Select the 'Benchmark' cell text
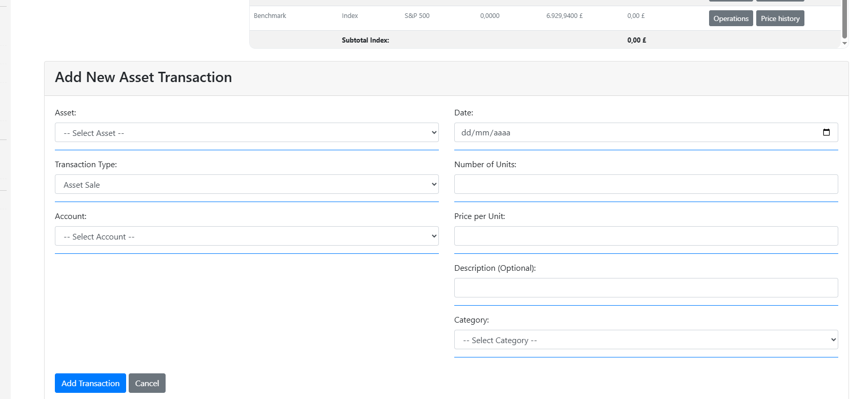868x399 pixels. 270,16
